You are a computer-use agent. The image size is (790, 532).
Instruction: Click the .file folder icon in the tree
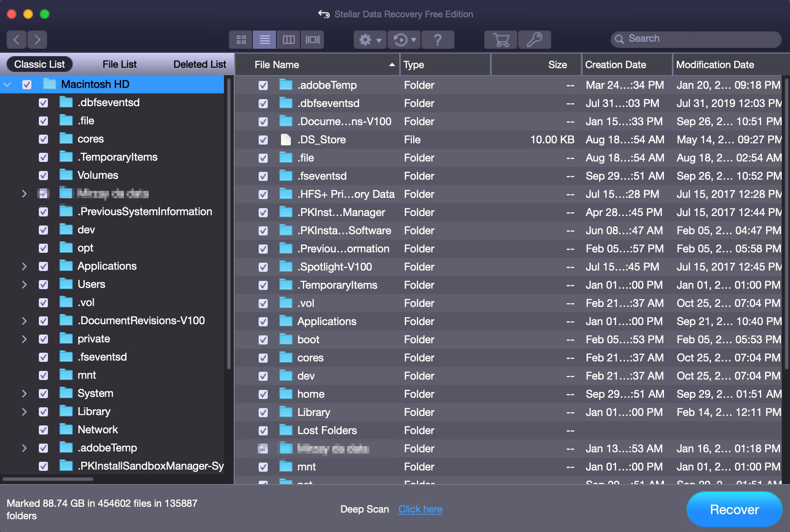(66, 120)
